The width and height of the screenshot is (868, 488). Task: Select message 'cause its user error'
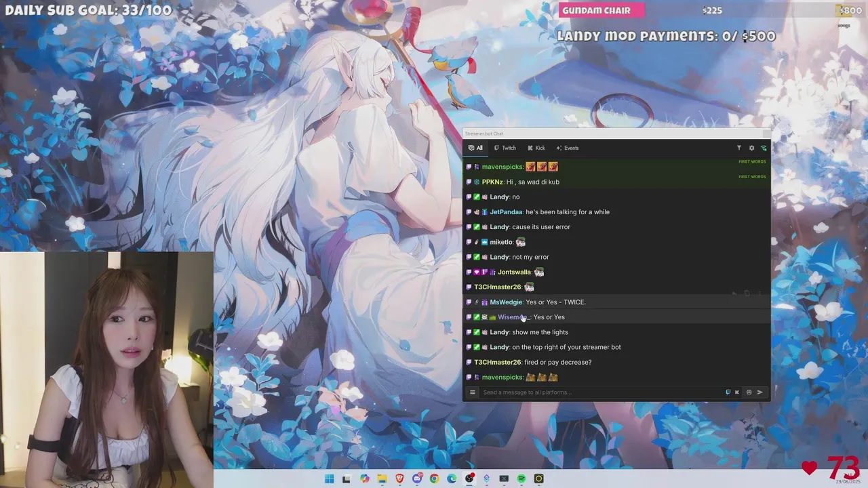[541, 227]
